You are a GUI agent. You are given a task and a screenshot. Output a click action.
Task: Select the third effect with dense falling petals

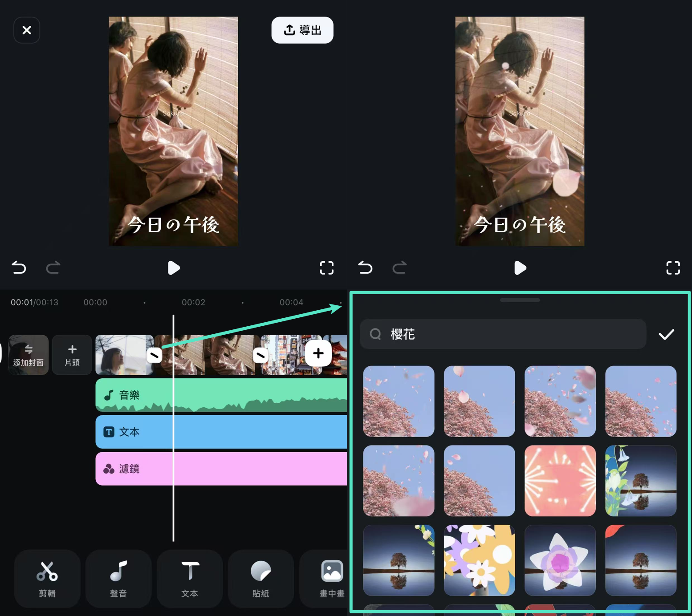click(x=560, y=401)
